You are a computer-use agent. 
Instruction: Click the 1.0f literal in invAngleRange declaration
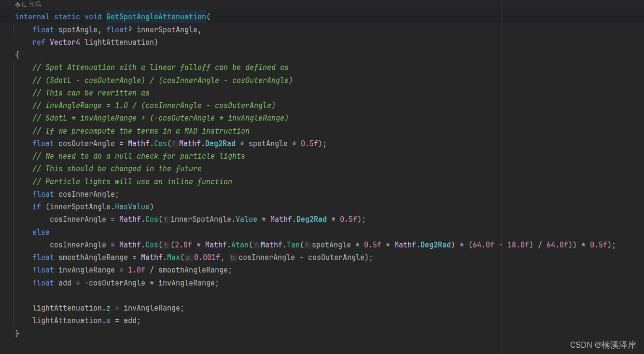(x=137, y=270)
